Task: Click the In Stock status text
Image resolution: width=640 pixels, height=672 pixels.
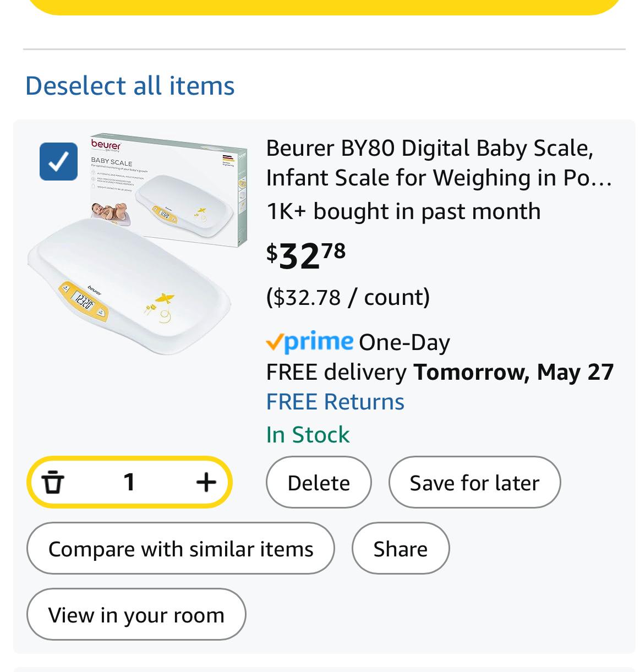Action: 308,435
